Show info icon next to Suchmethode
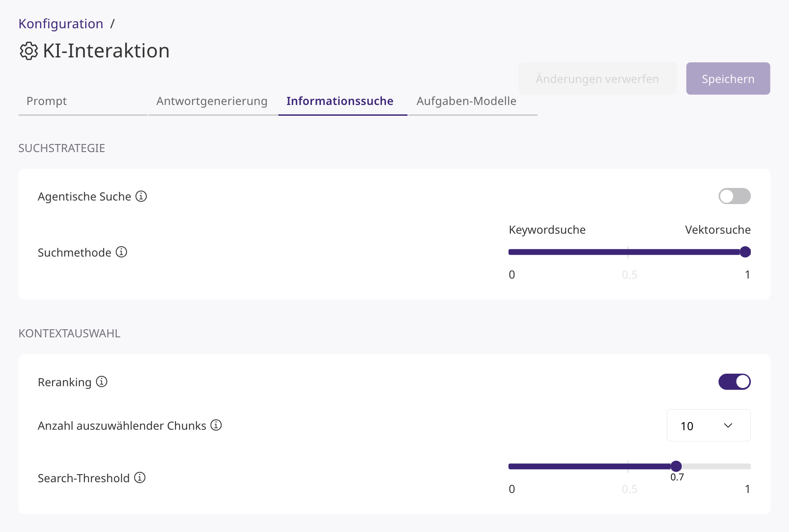This screenshot has height=532, width=789. (x=122, y=252)
